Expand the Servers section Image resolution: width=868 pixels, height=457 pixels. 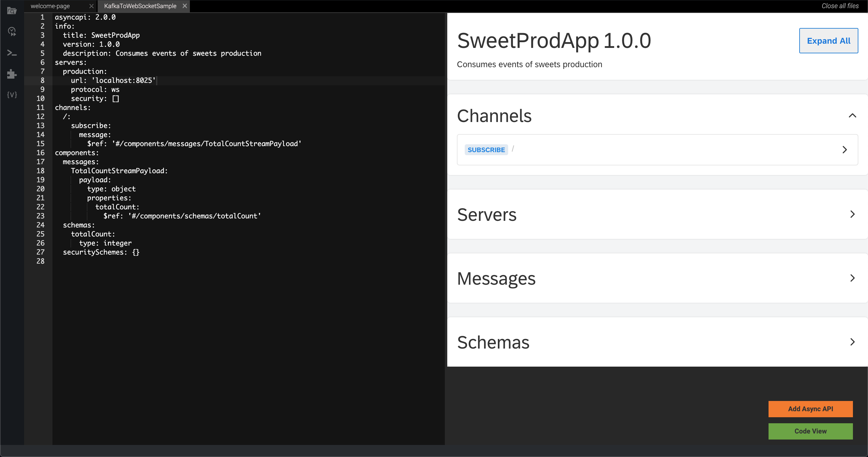853,214
